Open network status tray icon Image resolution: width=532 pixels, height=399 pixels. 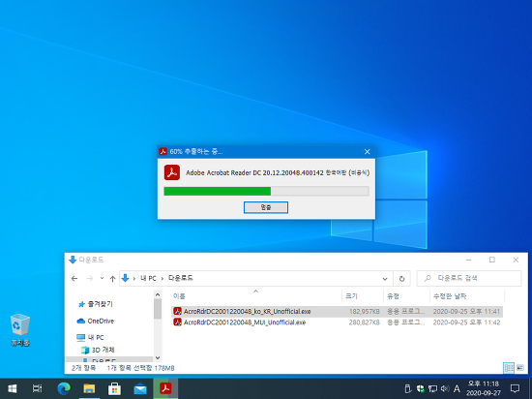tap(432, 388)
